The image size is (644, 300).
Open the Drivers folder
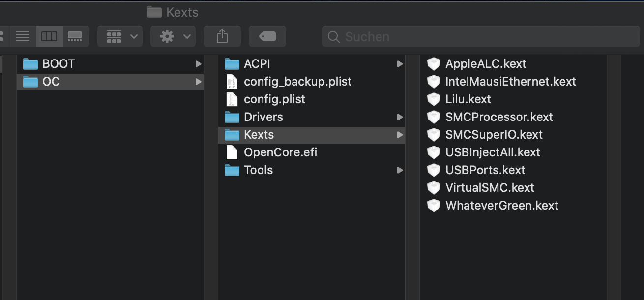click(263, 117)
